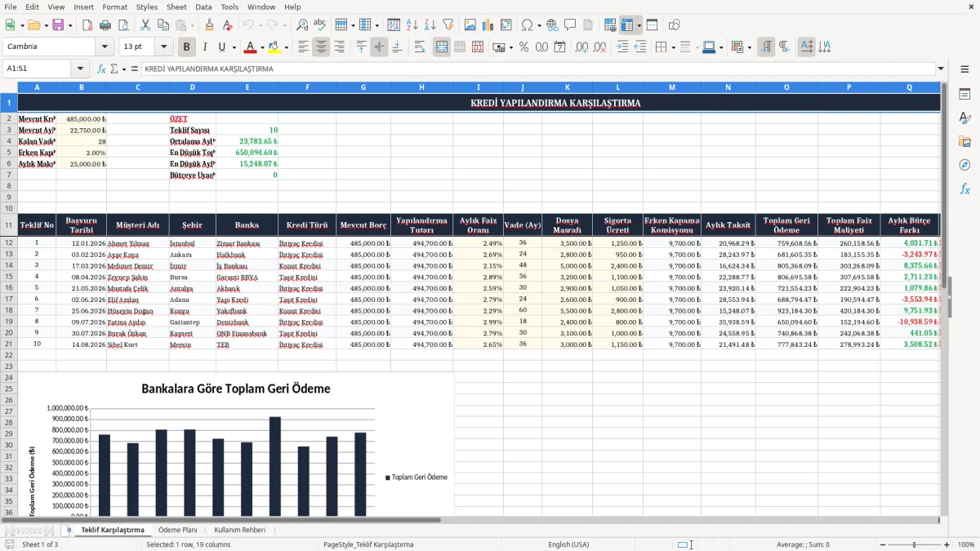Sort ascending
Viewport: 980px width, 551px height.
tap(412, 25)
